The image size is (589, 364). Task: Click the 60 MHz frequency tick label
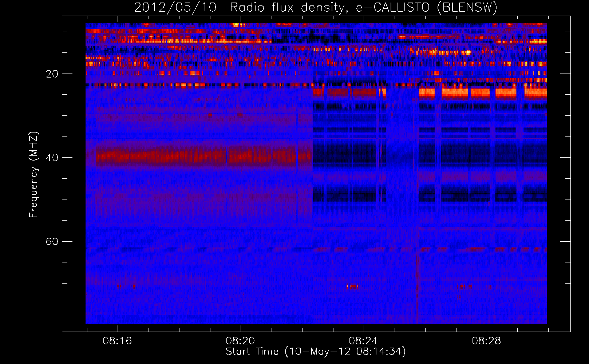click(x=52, y=241)
